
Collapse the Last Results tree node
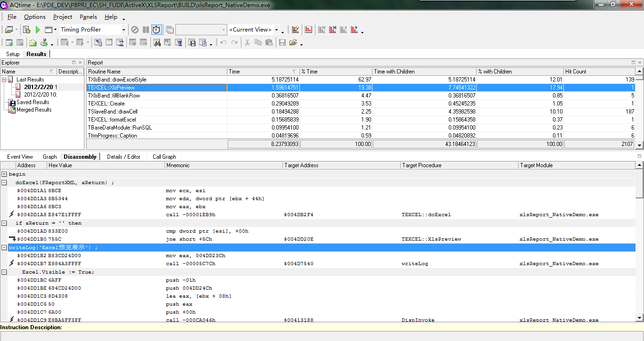[x=4, y=80]
